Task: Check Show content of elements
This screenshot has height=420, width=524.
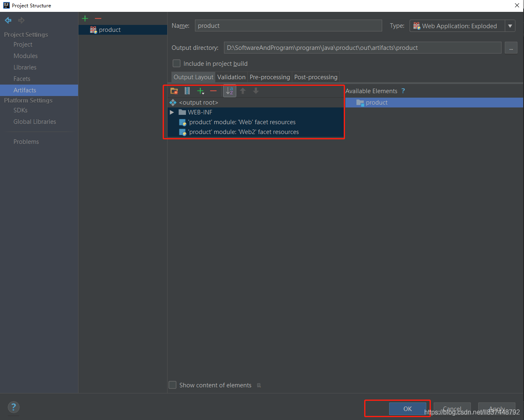Action: [x=172, y=385]
